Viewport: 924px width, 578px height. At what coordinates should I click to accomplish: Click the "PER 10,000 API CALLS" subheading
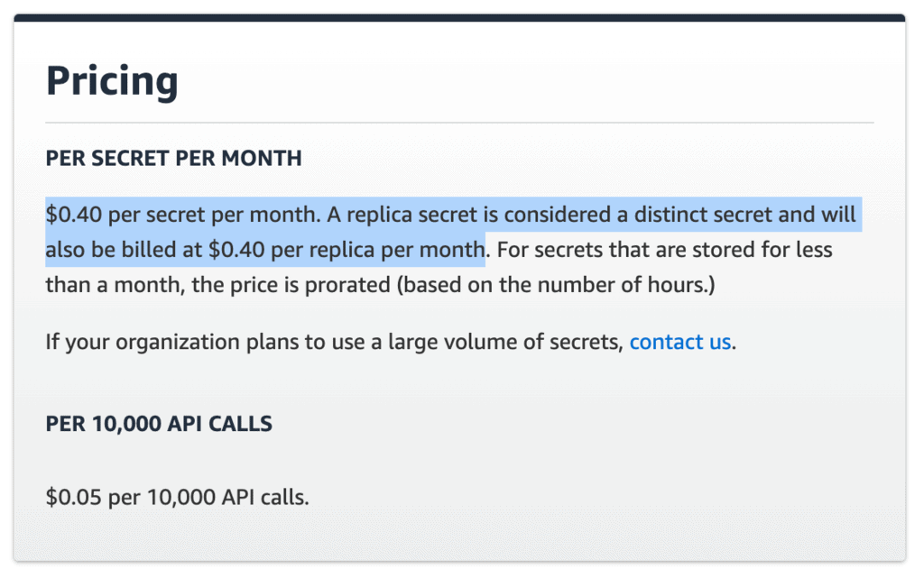159,423
